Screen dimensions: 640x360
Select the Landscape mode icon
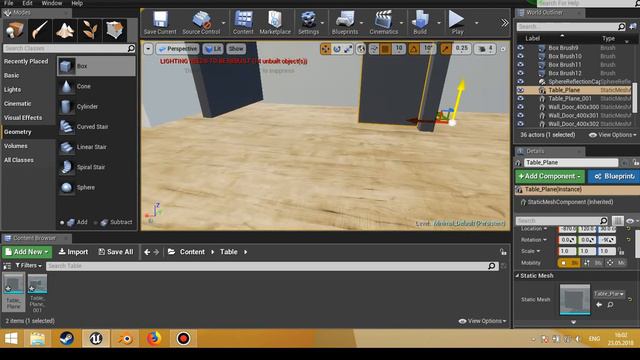click(64, 30)
